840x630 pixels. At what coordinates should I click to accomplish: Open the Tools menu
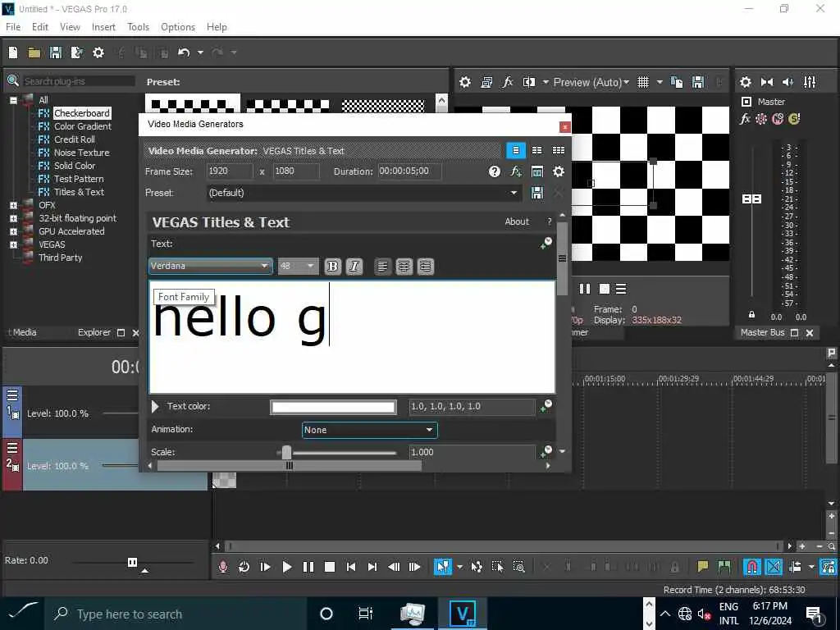[138, 27]
